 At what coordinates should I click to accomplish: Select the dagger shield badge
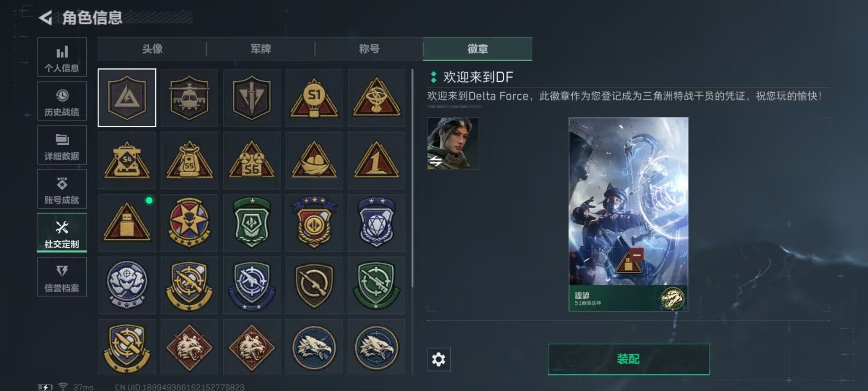point(252,98)
